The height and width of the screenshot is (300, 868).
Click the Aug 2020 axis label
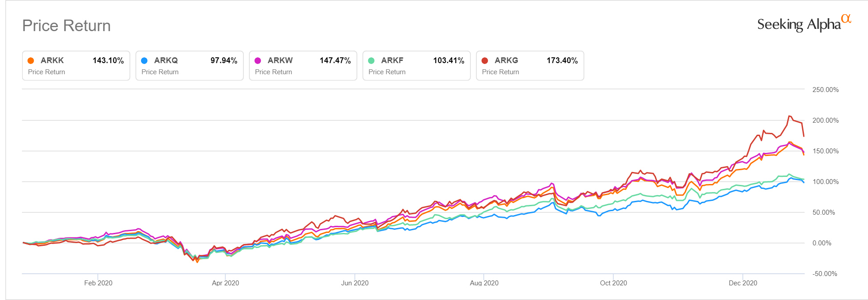[484, 283]
